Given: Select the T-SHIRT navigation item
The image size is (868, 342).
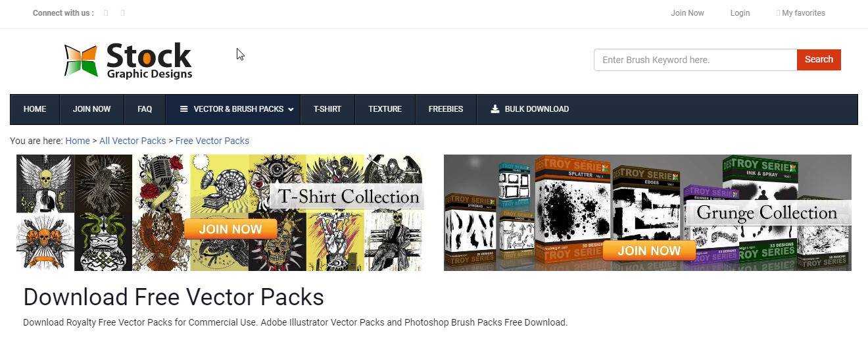Looking at the screenshot, I should click(x=327, y=109).
